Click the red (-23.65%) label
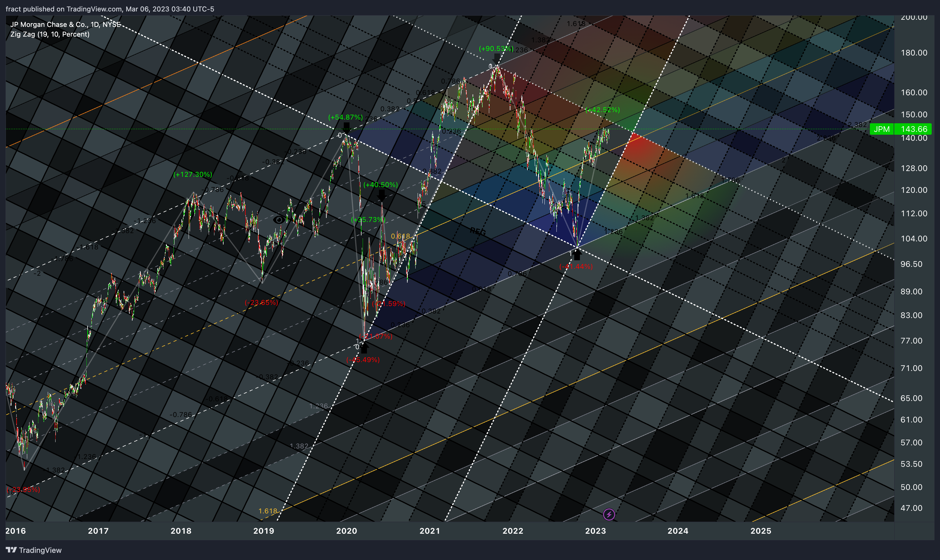The width and height of the screenshot is (940, 560). [x=261, y=303]
